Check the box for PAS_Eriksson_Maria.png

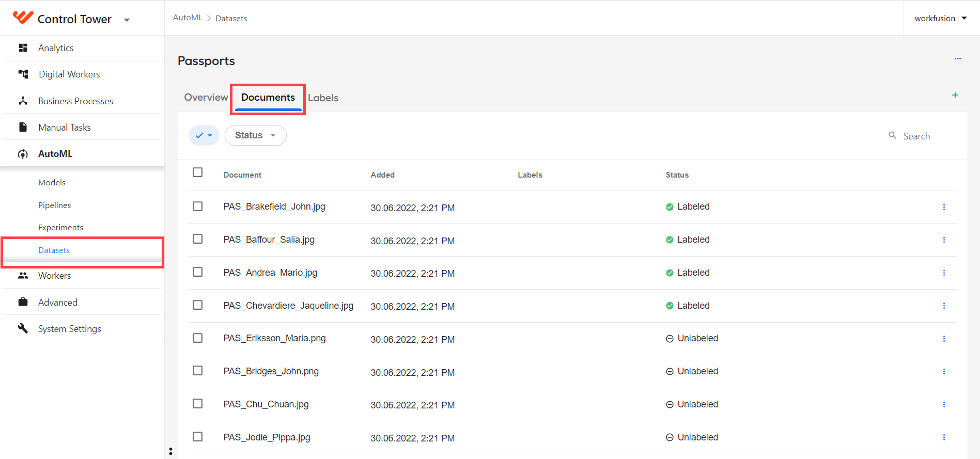tap(197, 338)
